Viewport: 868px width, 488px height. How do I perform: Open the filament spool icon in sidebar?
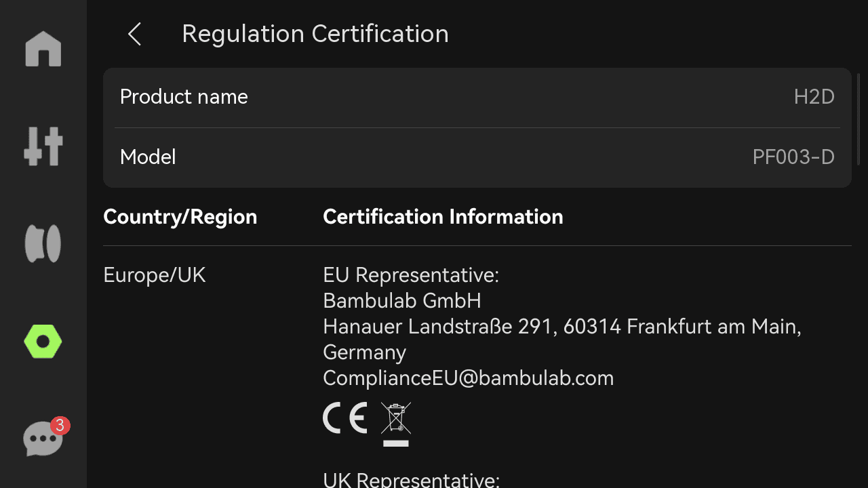[x=43, y=243]
